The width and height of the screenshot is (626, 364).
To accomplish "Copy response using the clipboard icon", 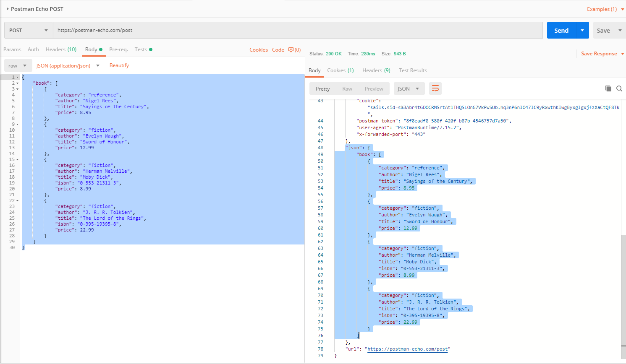I will [608, 88].
